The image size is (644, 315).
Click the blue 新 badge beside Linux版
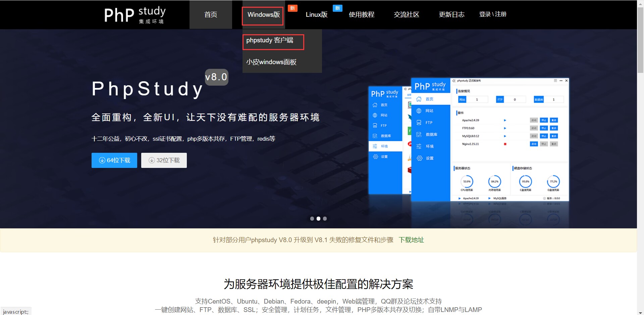pyautogui.click(x=337, y=8)
